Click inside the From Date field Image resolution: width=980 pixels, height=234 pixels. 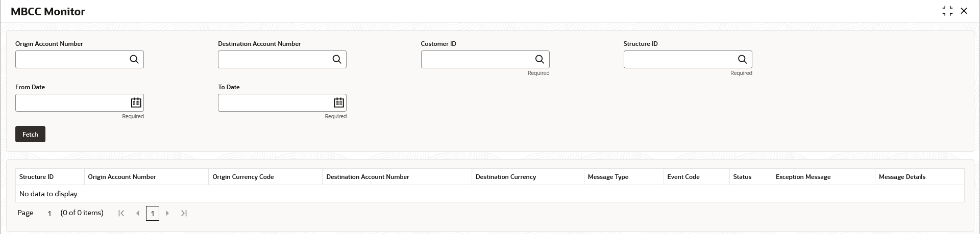point(71,103)
